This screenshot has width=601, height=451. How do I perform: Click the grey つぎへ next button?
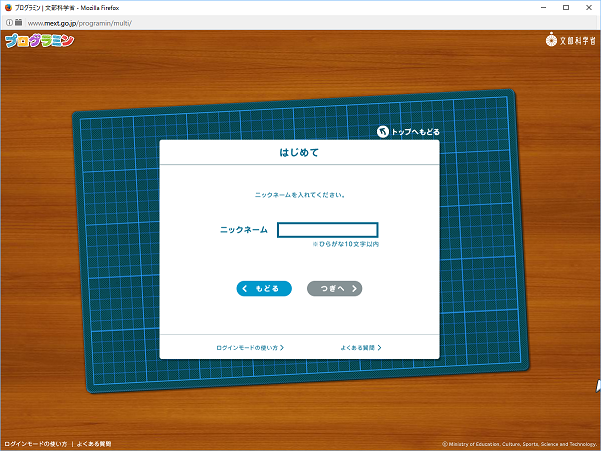pos(335,289)
